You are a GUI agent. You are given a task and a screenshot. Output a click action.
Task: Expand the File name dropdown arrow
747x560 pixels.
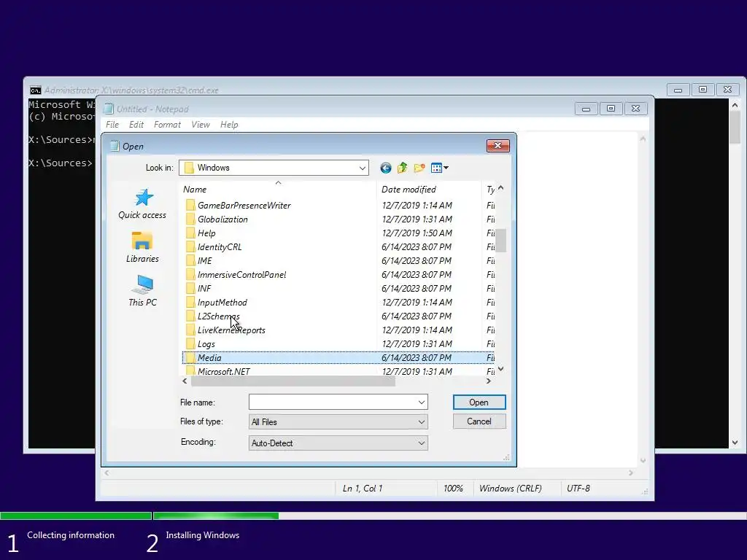click(x=421, y=402)
